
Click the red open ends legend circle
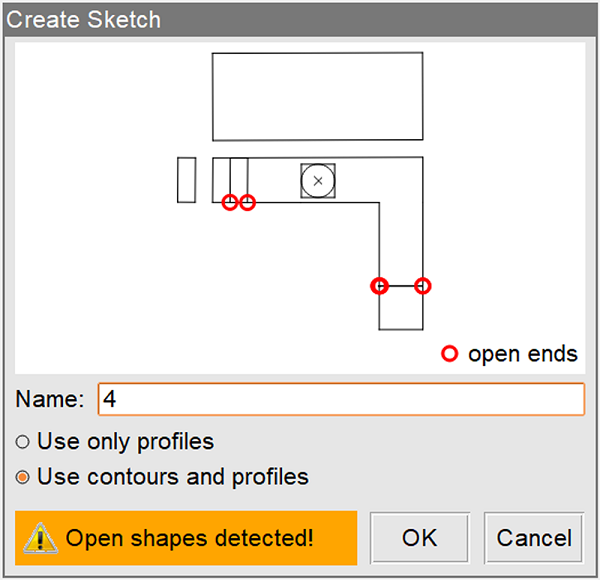(x=450, y=353)
